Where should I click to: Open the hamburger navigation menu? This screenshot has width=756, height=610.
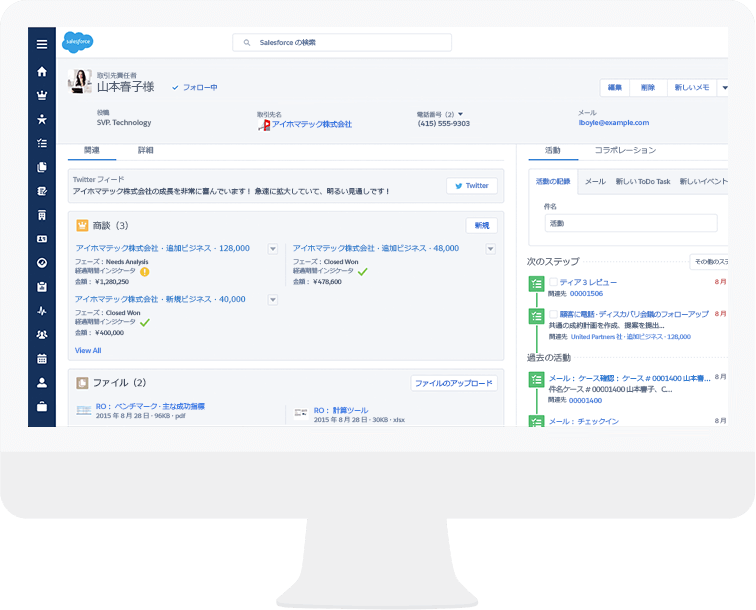pos(42,44)
